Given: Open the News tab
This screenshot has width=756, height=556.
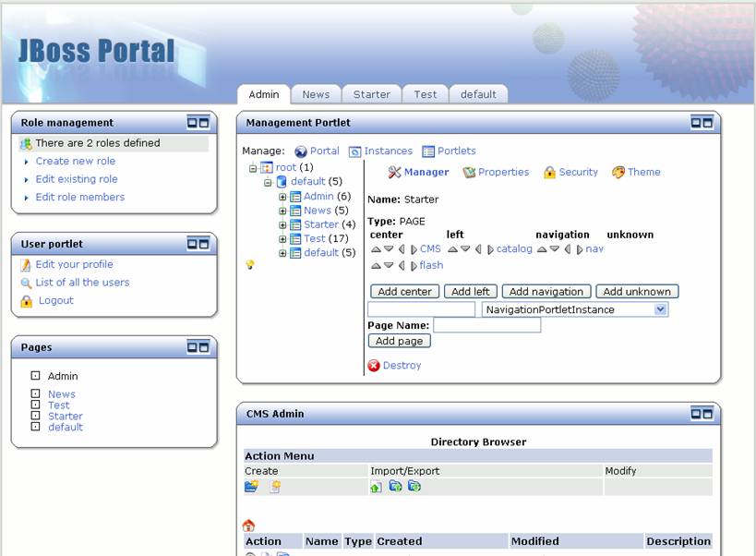Looking at the screenshot, I should pos(316,94).
